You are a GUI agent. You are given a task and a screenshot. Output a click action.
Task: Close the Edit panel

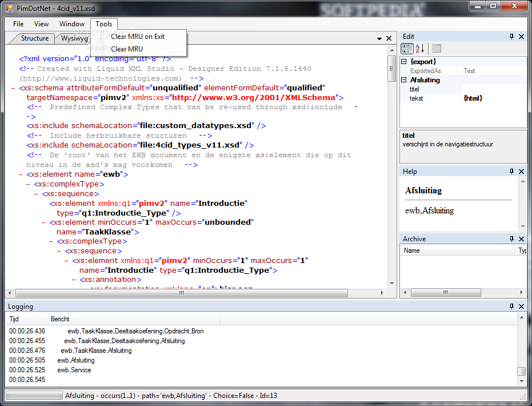[x=522, y=37]
